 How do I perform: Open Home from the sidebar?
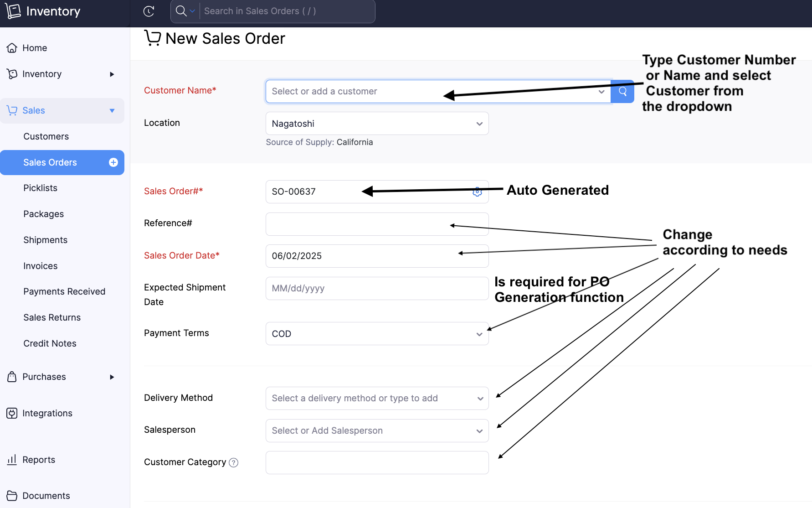coord(35,48)
